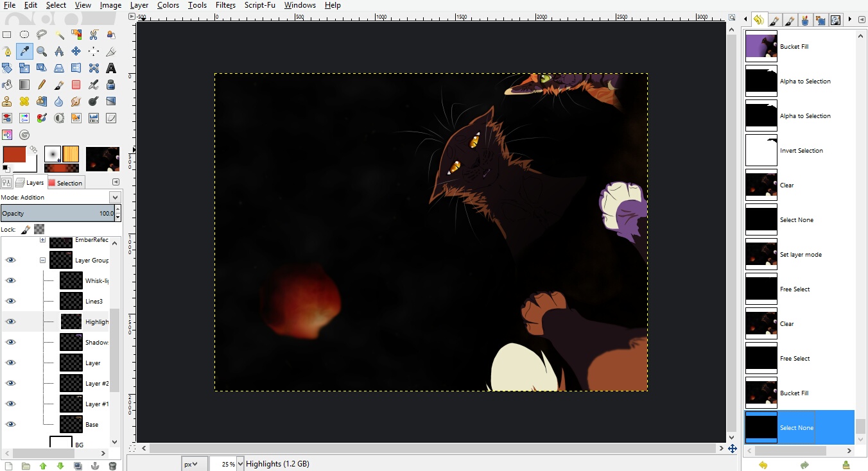Click the active gradient swatch
This screenshot has width=868, height=471.
(x=62, y=168)
